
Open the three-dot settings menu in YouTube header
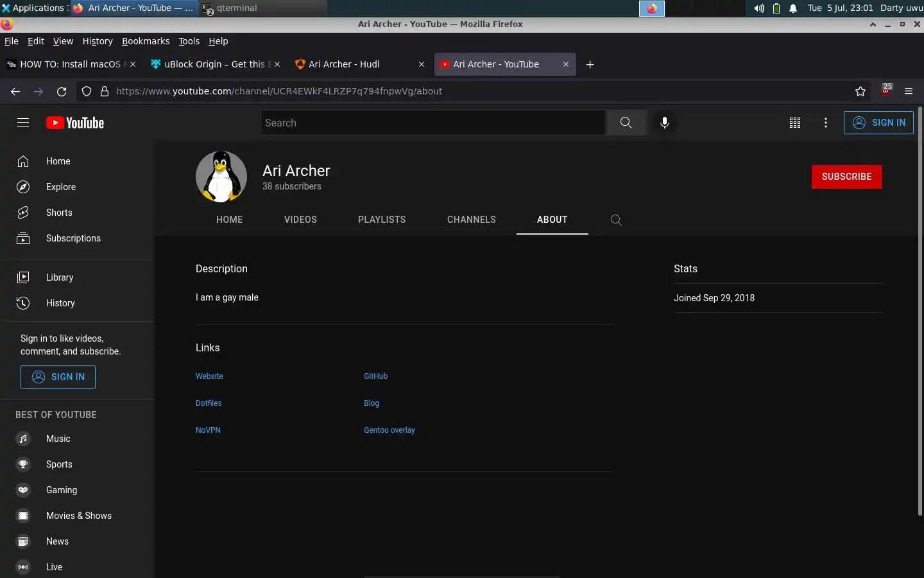[x=826, y=123]
